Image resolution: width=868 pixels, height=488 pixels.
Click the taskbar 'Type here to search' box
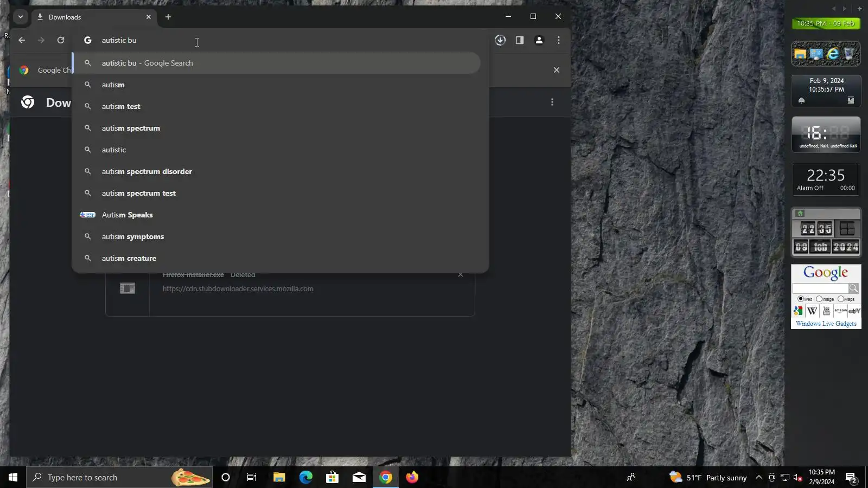pos(119,477)
